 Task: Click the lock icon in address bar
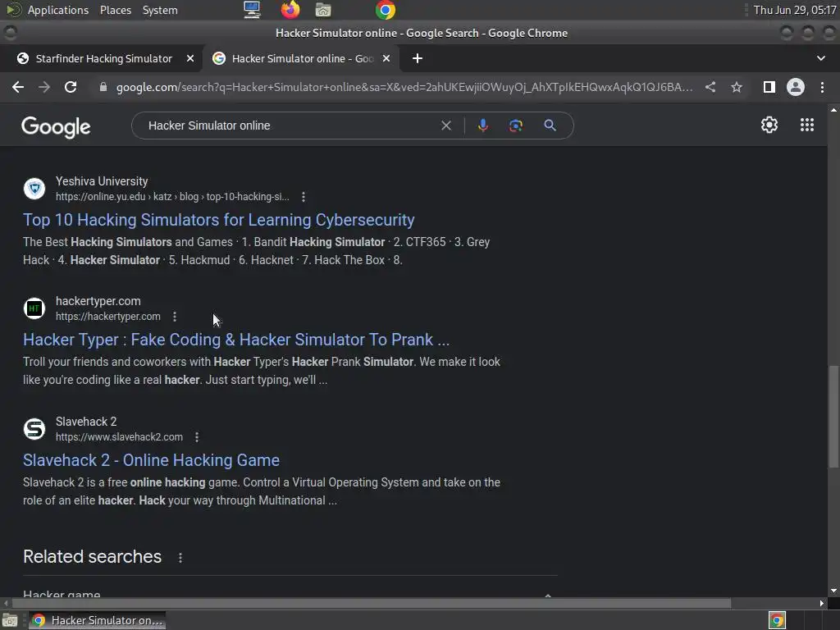tap(103, 87)
